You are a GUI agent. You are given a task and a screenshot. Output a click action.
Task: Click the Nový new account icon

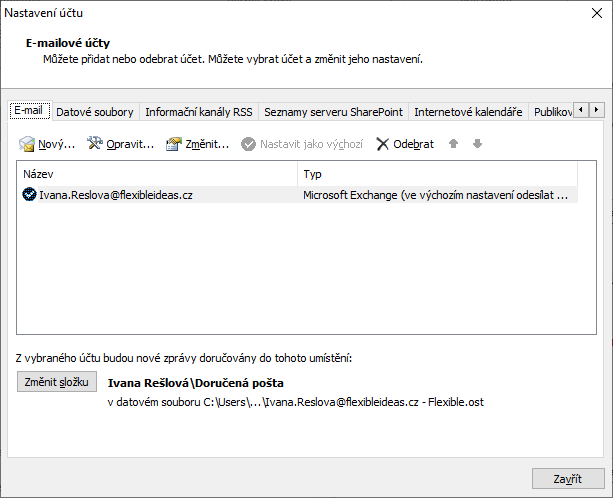(27, 144)
